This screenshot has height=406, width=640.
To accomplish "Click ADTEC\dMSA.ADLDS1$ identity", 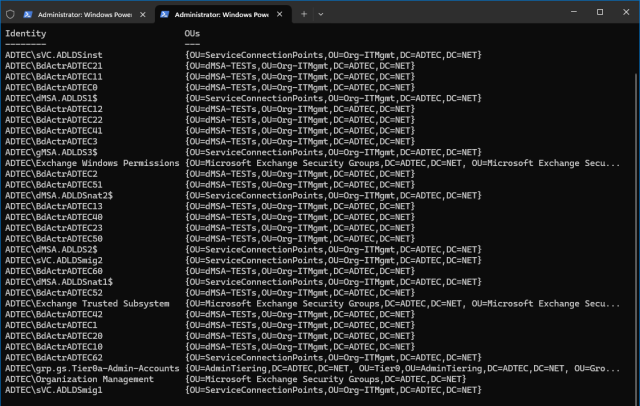I will coord(51,98).
